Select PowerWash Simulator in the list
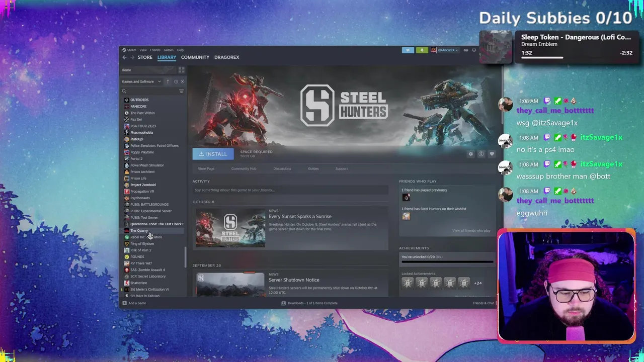This screenshot has width=644, height=362. tap(153, 165)
